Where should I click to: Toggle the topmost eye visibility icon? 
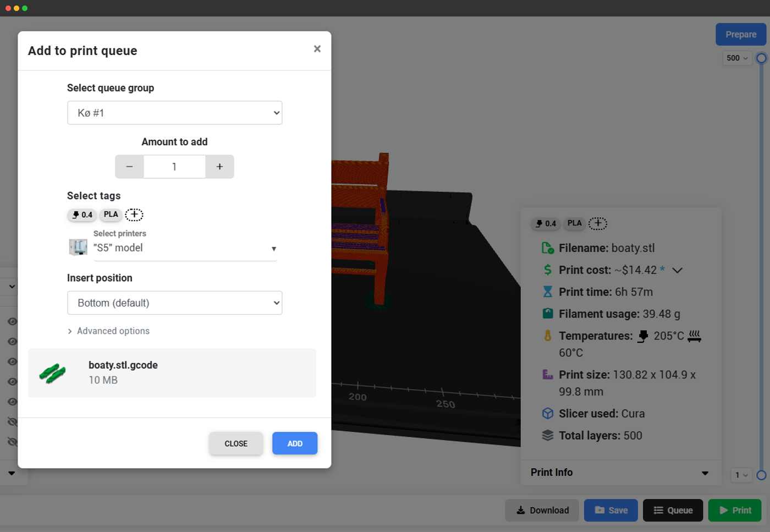point(12,321)
